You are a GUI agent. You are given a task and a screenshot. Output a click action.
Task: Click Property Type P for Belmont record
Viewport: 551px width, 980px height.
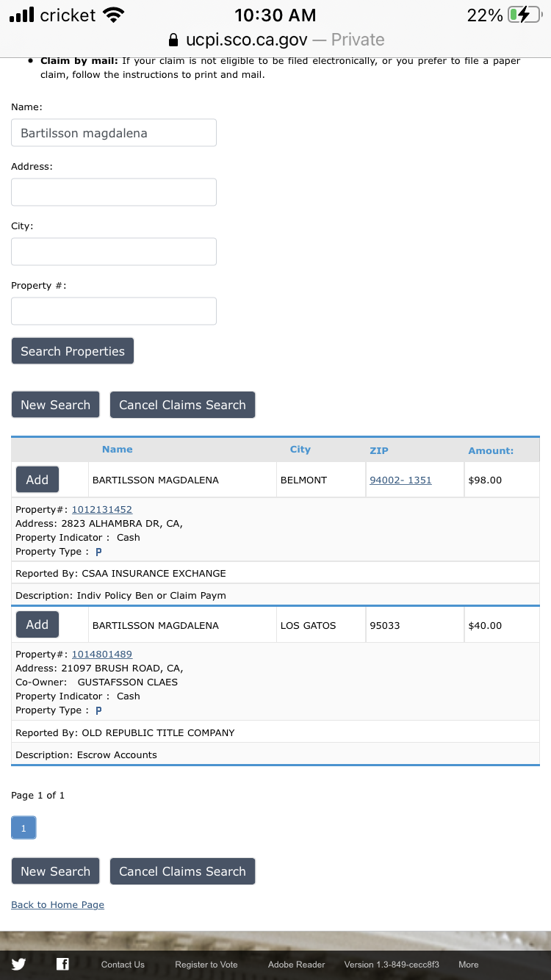coord(98,552)
